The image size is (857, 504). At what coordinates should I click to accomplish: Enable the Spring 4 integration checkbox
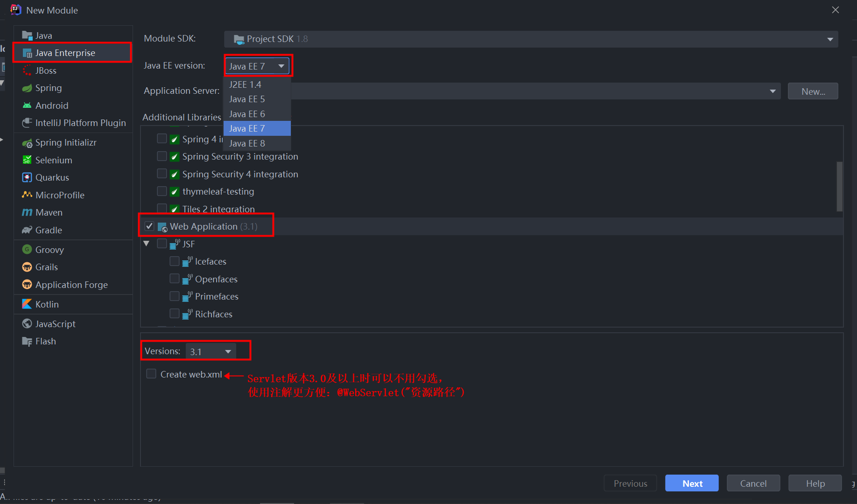pos(162,139)
